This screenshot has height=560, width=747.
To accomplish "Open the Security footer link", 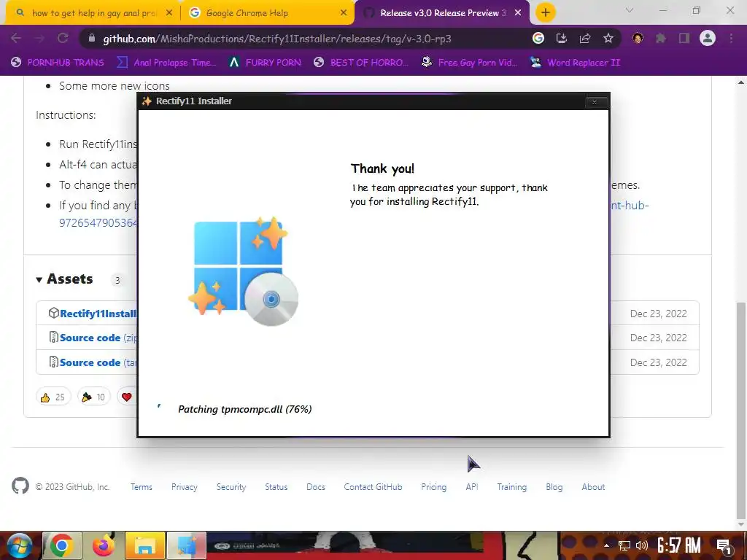I will tap(231, 486).
